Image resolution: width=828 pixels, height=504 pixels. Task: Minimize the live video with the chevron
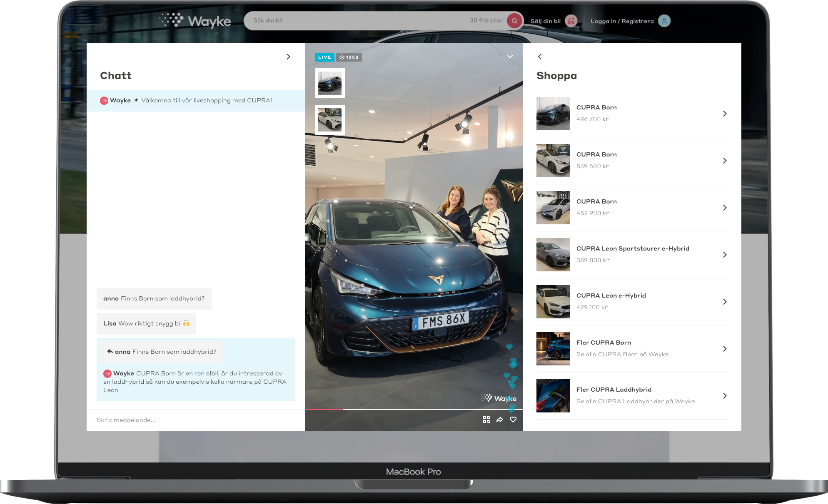tap(510, 57)
